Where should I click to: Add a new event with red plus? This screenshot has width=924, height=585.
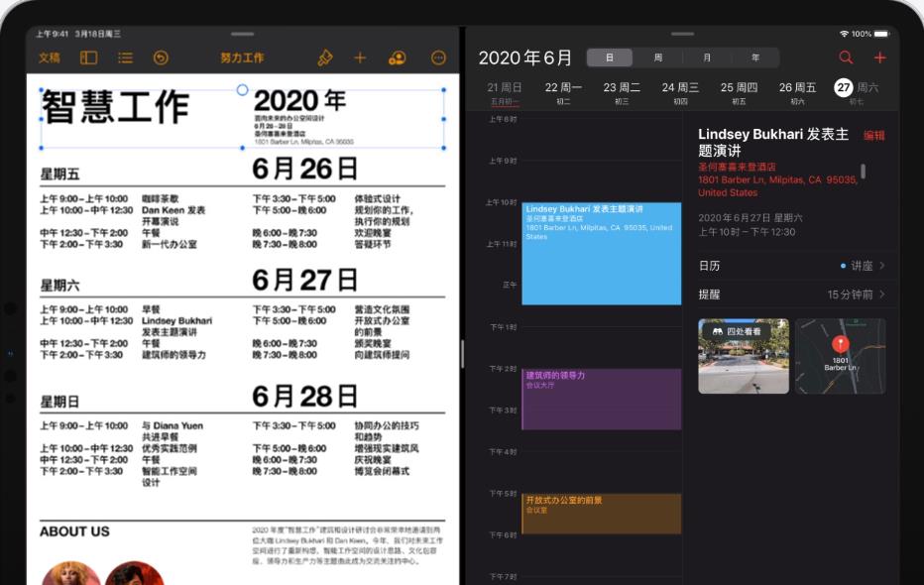point(879,58)
